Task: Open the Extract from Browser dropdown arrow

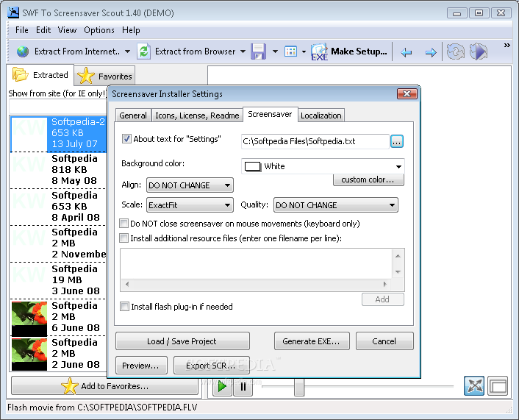Action: click(243, 51)
